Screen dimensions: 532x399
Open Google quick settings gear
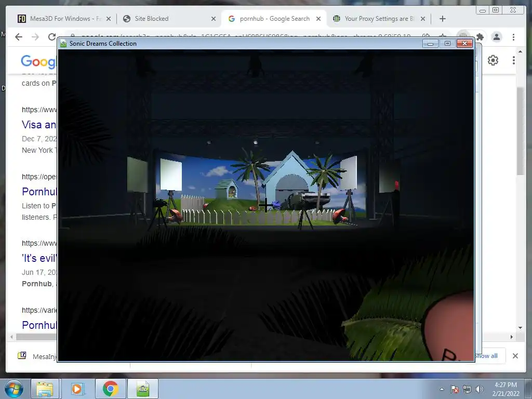(493, 60)
